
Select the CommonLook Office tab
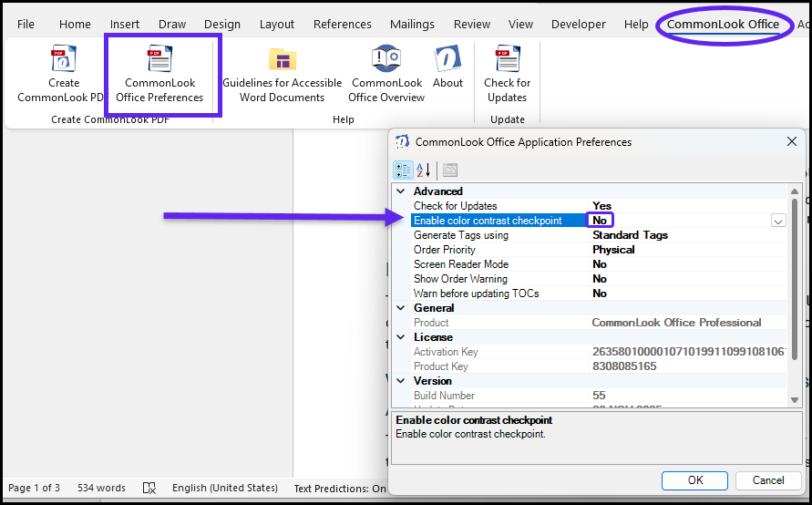click(723, 25)
